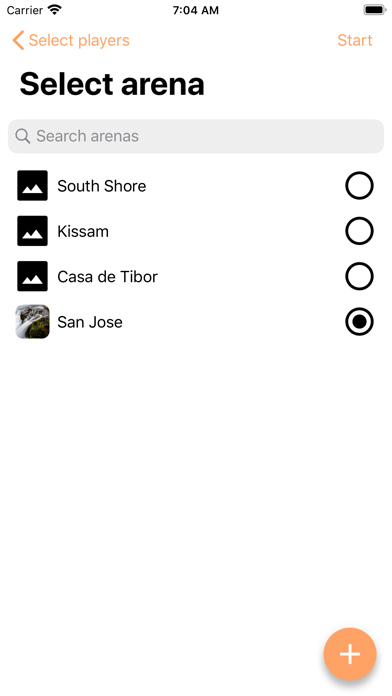Tap the Start button
Viewport: 392px width, 696px height.
[x=355, y=40]
